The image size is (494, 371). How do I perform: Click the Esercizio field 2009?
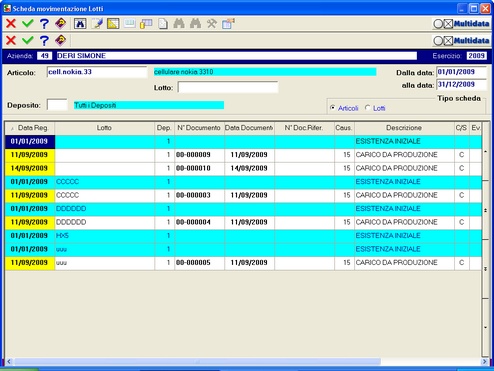point(476,56)
